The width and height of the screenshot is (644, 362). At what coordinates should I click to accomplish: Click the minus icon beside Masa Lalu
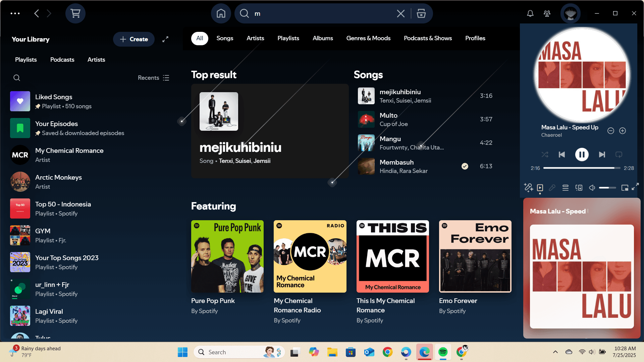611,131
